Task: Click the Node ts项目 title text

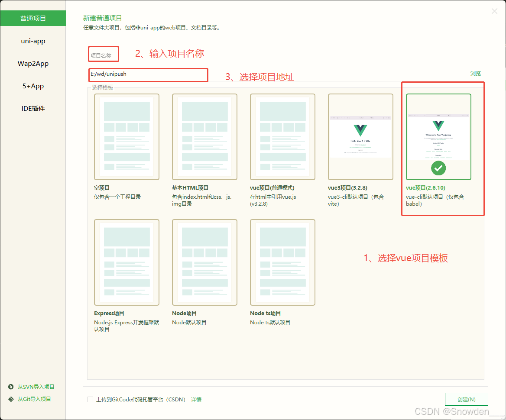Action: click(x=265, y=313)
